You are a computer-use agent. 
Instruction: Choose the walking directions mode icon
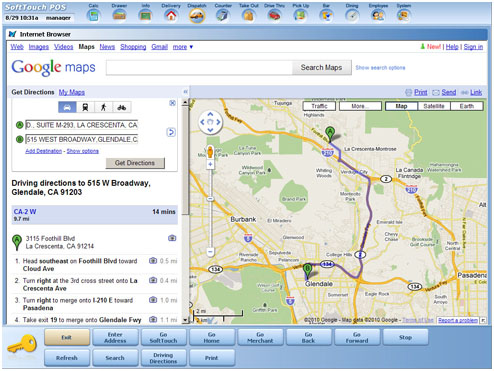coord(103,107)
